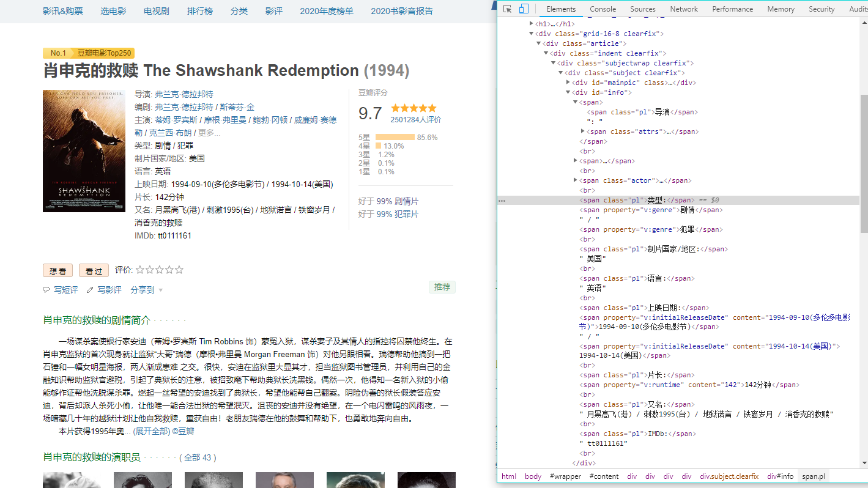Click the span.pl breadcrumb in DevTools

[814, 476]
